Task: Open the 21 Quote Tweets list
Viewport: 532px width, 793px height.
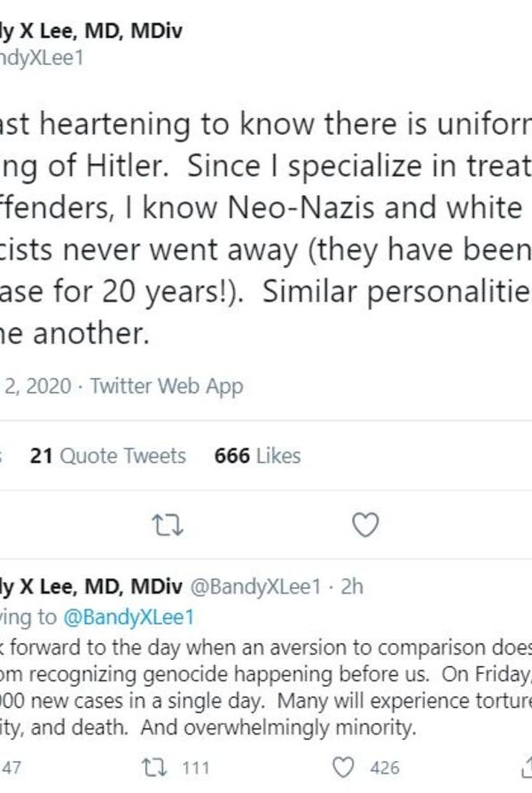Action: click(x=108, y=456)
